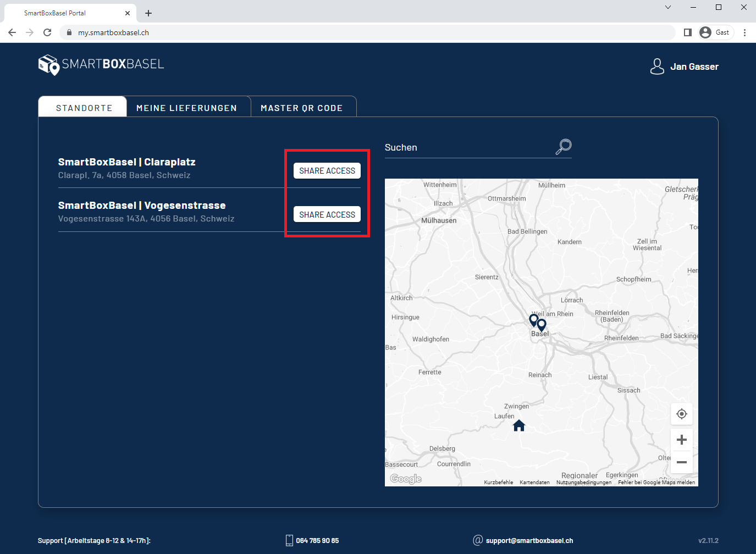
Task: Click the magnifier icon to search
Action: pos(562,146)
